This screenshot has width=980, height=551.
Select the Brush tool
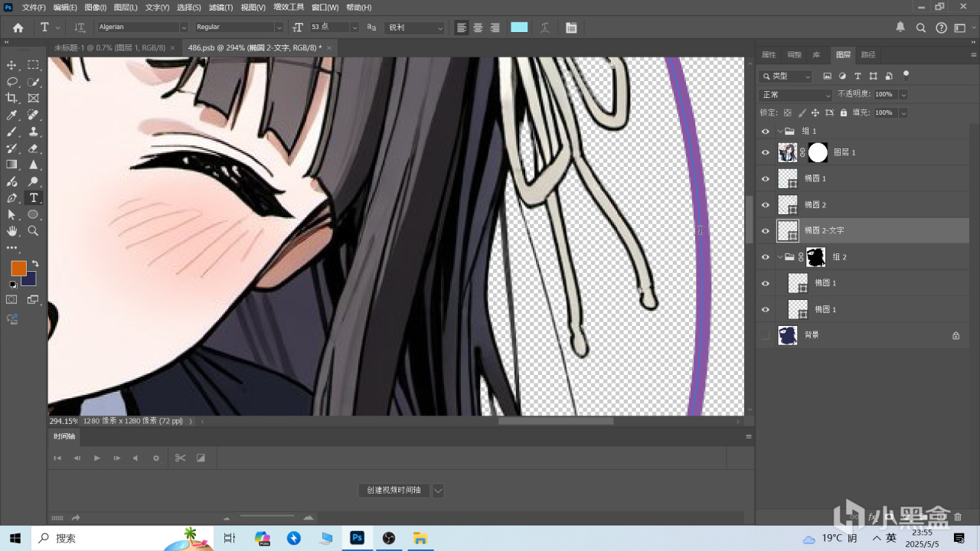(11, 132)
